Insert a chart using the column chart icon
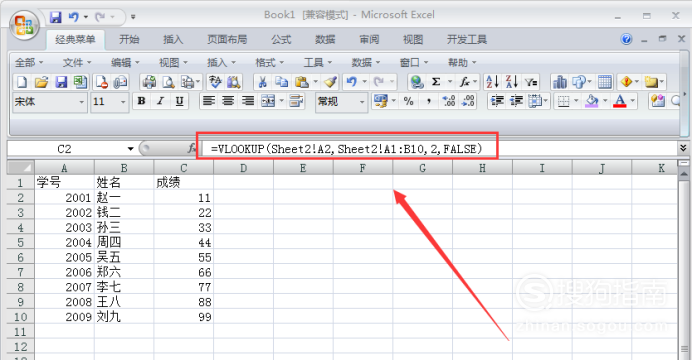Screen dimensions: 692x360 [560, 82]
